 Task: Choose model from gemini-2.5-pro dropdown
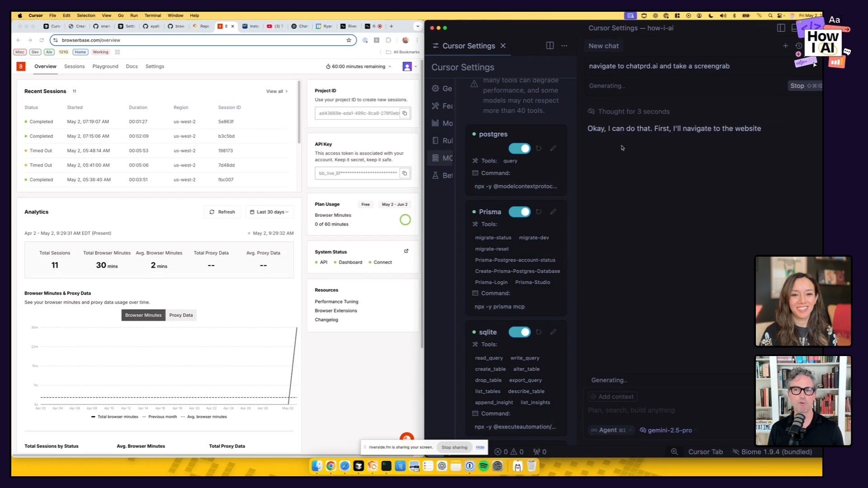(668, 430)
